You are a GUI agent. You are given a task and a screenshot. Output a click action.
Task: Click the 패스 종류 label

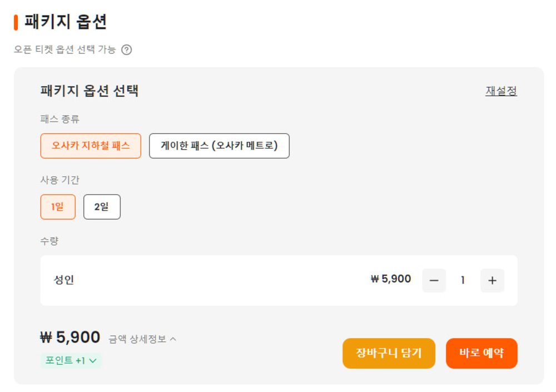[60, 119]
